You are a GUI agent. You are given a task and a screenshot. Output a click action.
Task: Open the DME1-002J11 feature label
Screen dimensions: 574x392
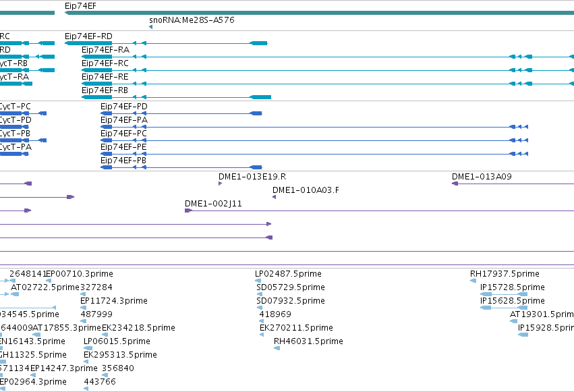coord(213,204)
